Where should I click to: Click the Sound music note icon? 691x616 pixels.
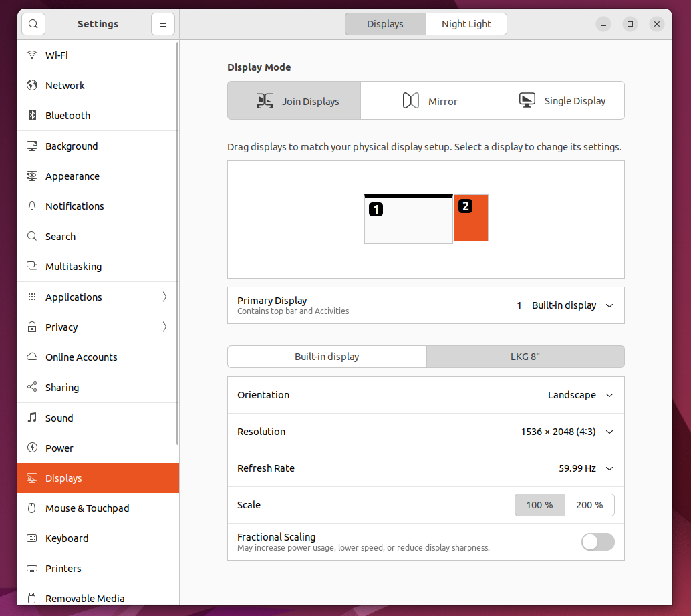point(31,418)
